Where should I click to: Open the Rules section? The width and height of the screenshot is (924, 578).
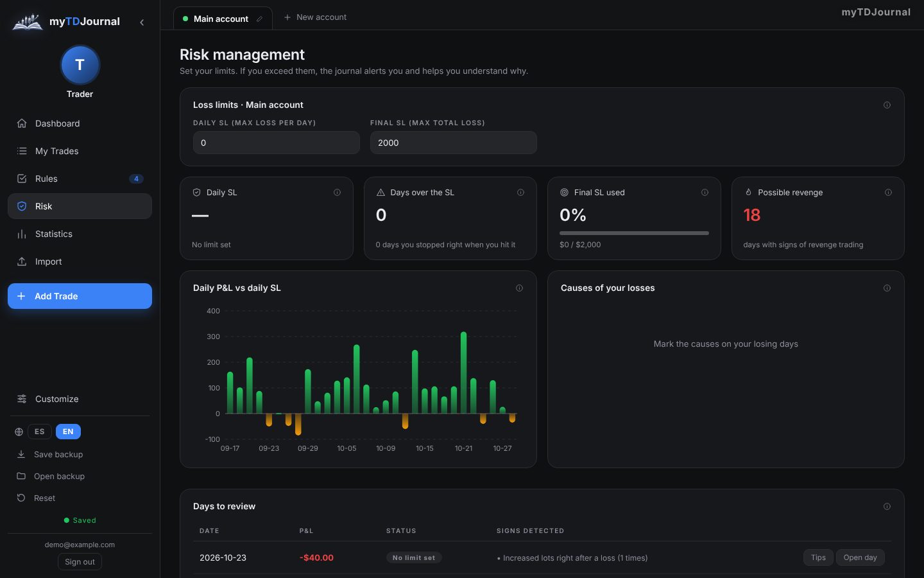80,179
